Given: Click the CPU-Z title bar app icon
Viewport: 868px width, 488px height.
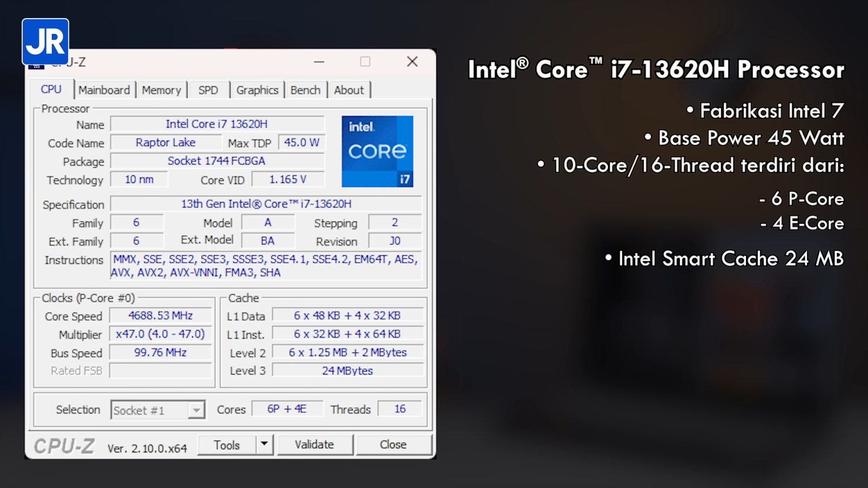Looking at the screenshot, I should pyautogui.click(x=36, y=67).
